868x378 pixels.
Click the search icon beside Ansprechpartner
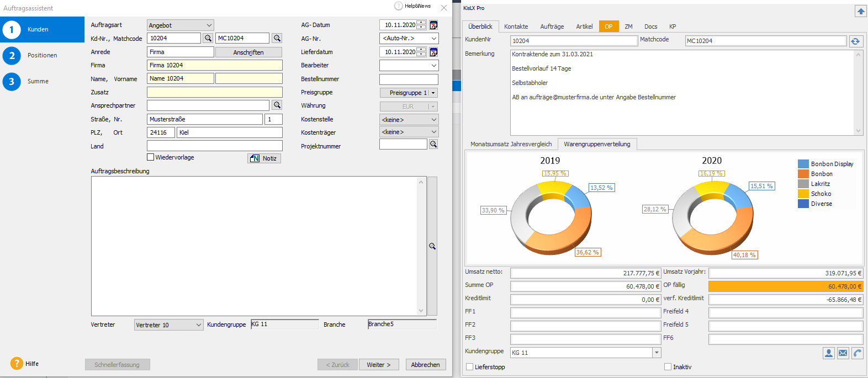tap(277, 105)
